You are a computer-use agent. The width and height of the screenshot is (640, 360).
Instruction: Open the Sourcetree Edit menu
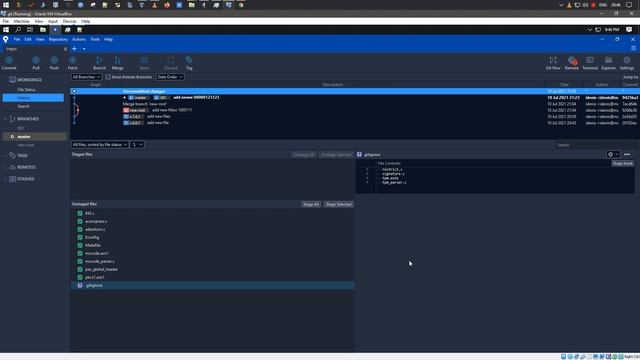(28, 39)
